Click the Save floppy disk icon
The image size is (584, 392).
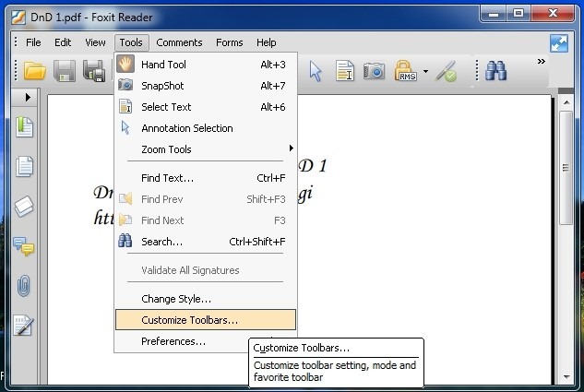65,71
